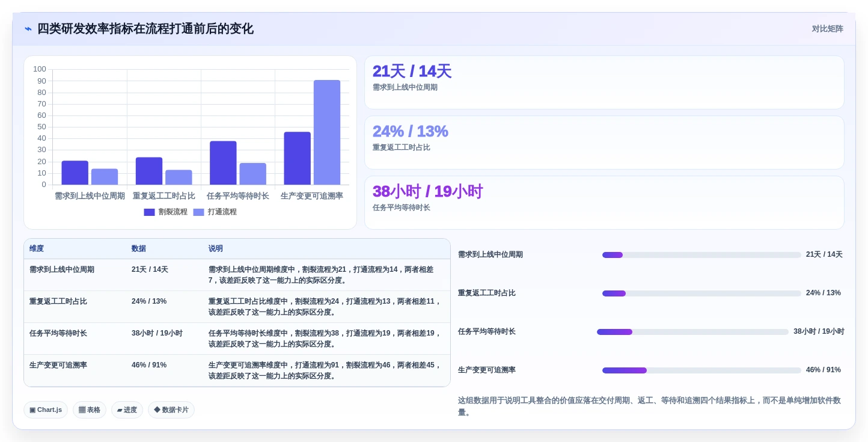868x442 pixels.
Task: Click the 重复返工工时占比 progress bar
Action: (701, 293)
